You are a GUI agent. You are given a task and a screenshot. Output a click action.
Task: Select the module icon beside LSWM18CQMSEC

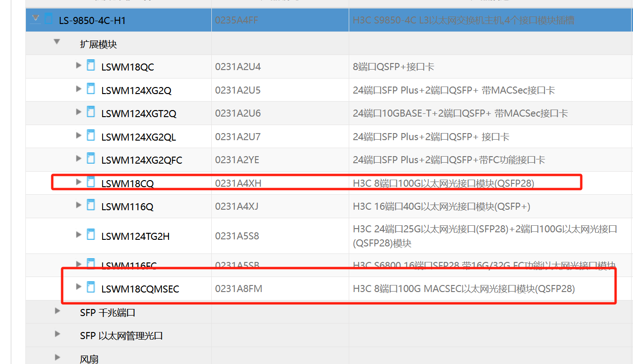[x=91, y=287]
